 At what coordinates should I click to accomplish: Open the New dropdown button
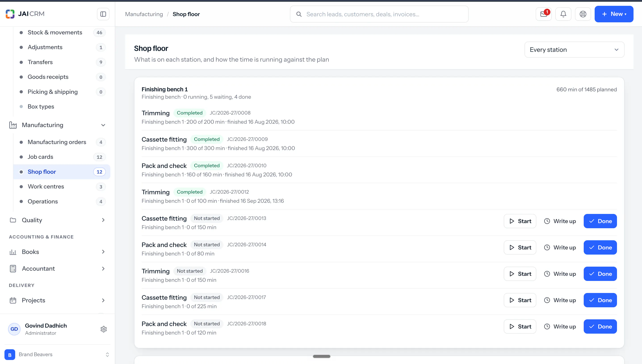(x=614, y=14)
